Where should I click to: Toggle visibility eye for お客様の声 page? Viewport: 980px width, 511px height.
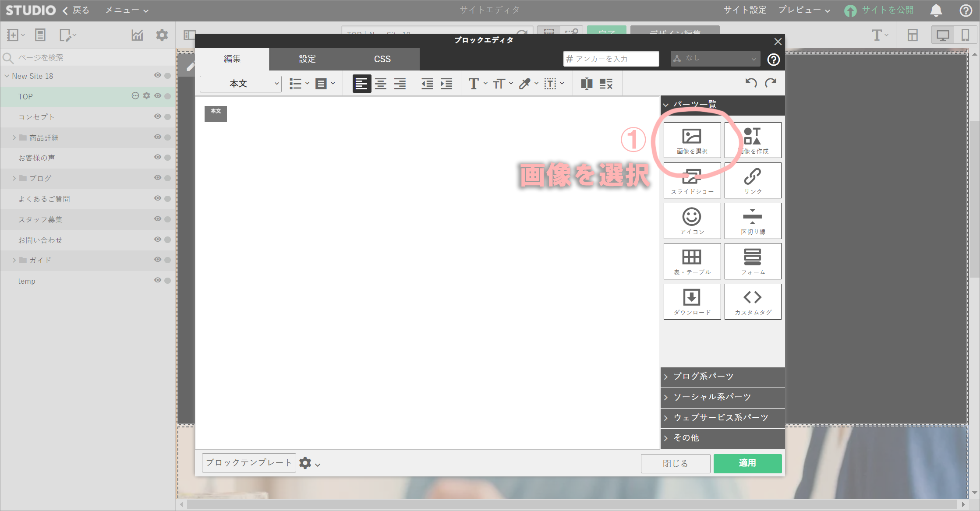(158, 157)
